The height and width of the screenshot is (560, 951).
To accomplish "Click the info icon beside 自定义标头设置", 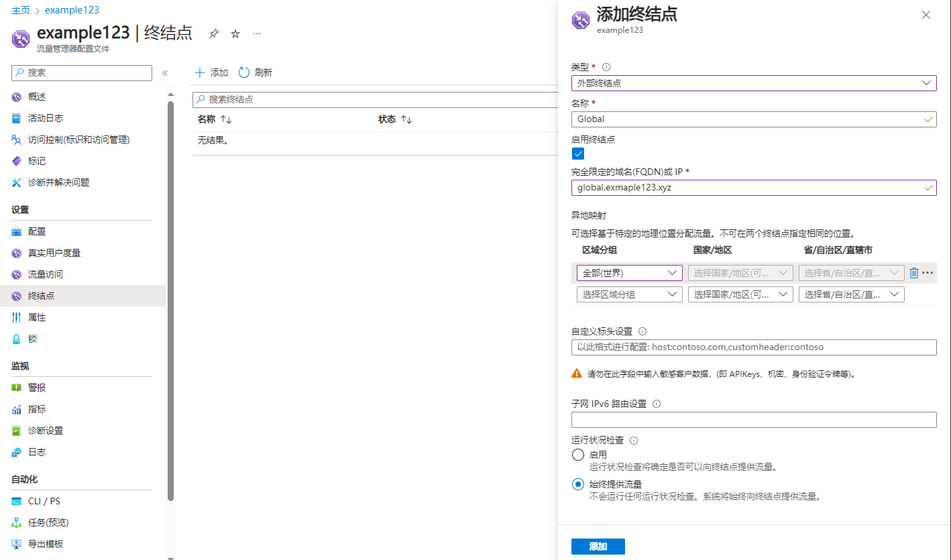I will pos(642,331).
